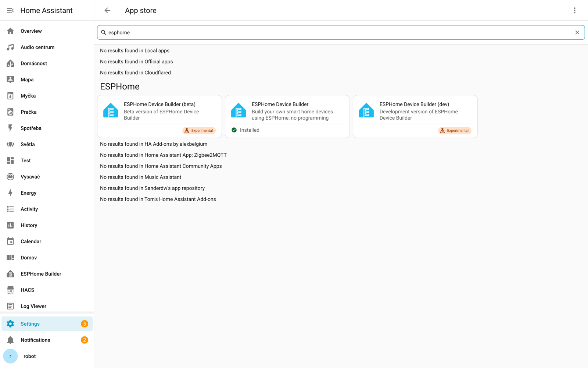
Task: Click "No results found in Official apps"
Action: [x=136, y=62]
